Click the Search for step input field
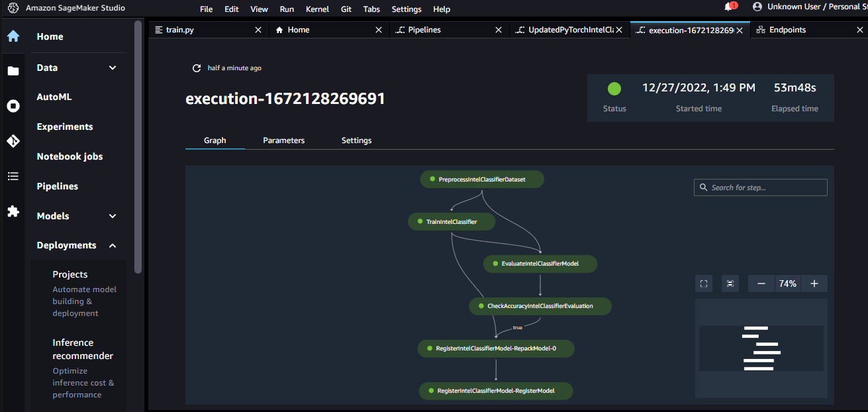 [x=761, y=187]
